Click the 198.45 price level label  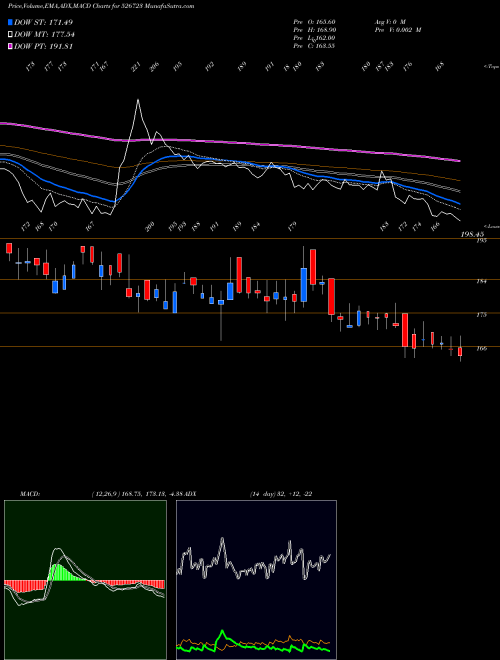click(x=473, y=234)
